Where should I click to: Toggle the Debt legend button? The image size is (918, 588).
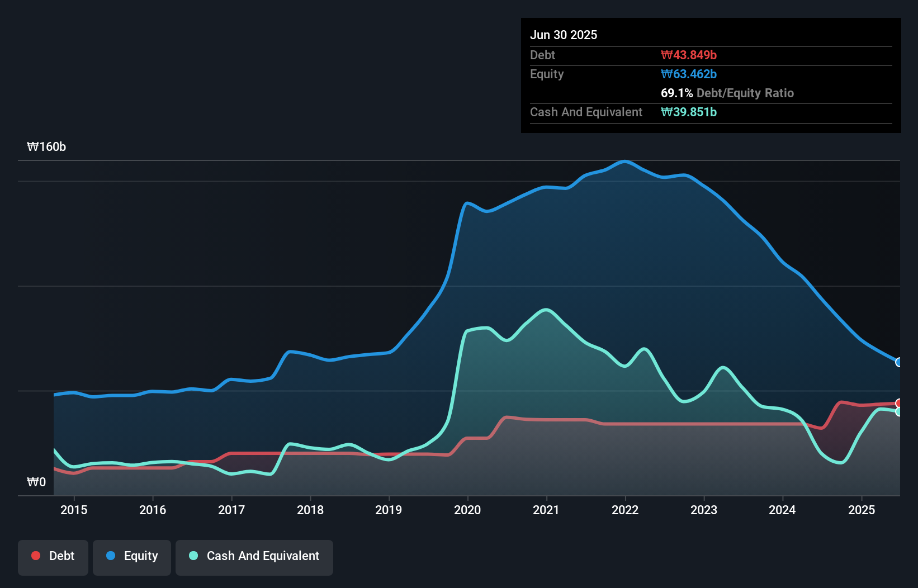coord(53,556)
